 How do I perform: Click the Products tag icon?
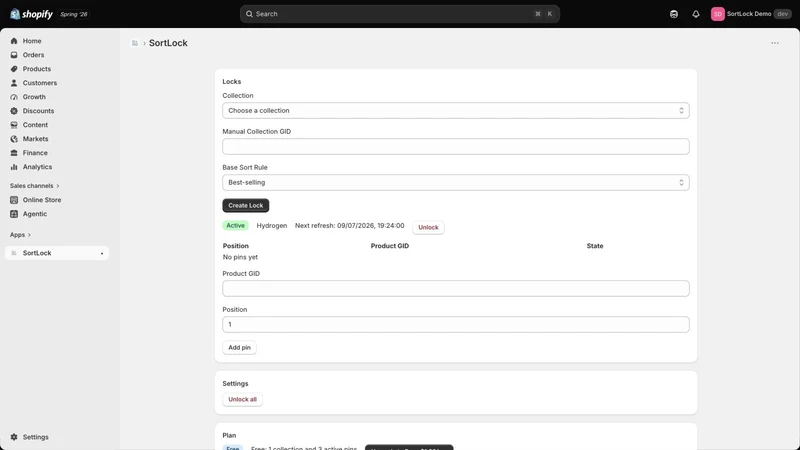pos(14,69)
